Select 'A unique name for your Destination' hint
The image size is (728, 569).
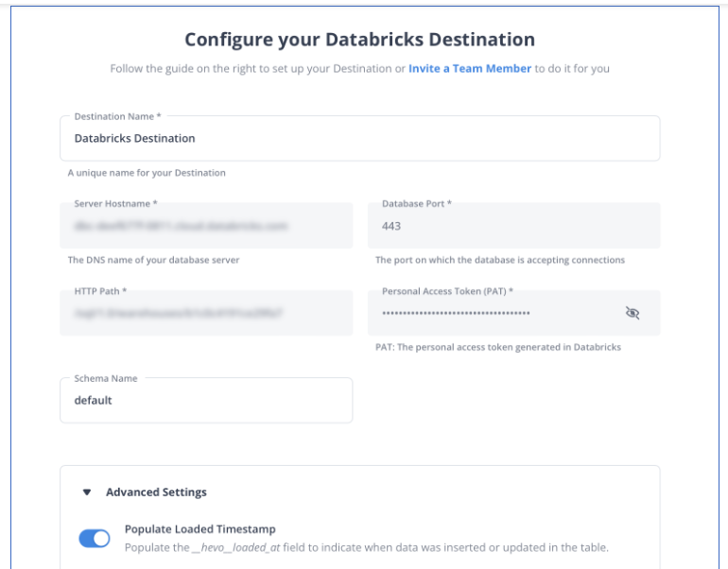(147, 173)
